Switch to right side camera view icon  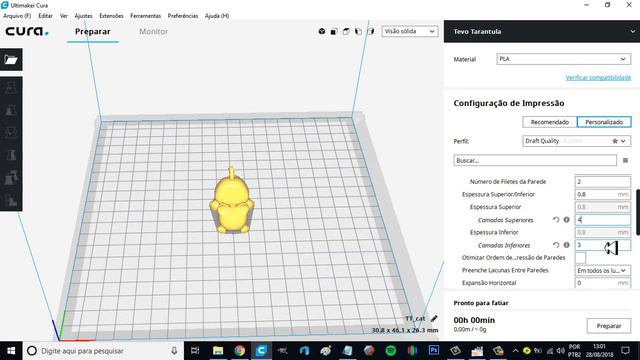(371, 31)
